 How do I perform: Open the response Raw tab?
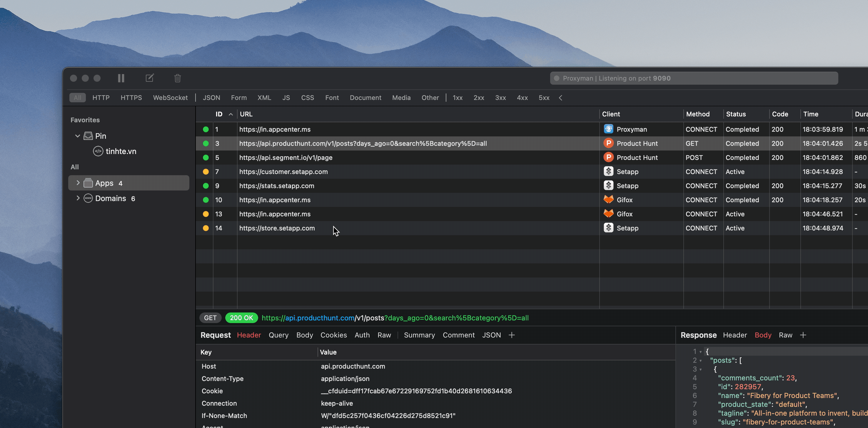click(x=785, y=335)
